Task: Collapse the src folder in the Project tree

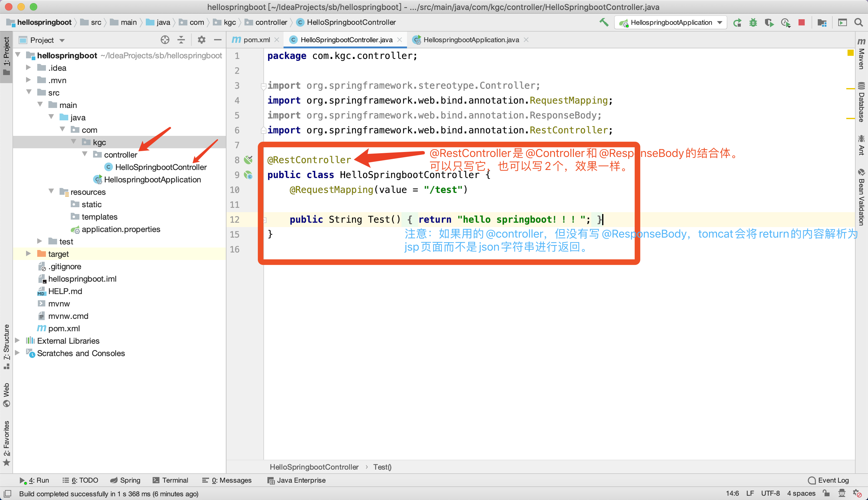Action: [x=29, y=92]
